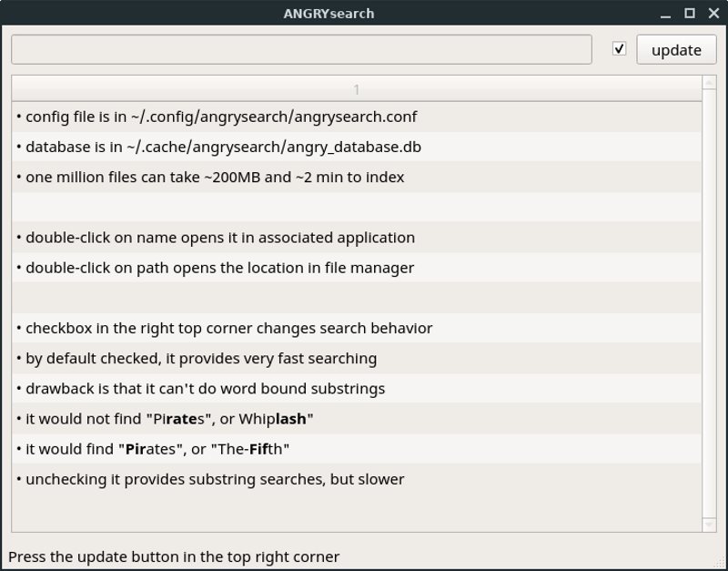The image size is (728, 571).
Task: Click the update button
Action: [676, 49]
